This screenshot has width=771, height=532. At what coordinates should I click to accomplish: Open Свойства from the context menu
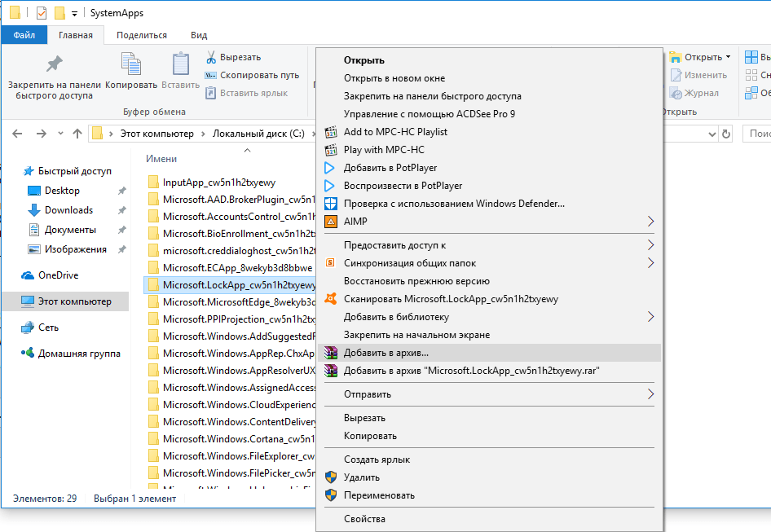tap(489, 519)
